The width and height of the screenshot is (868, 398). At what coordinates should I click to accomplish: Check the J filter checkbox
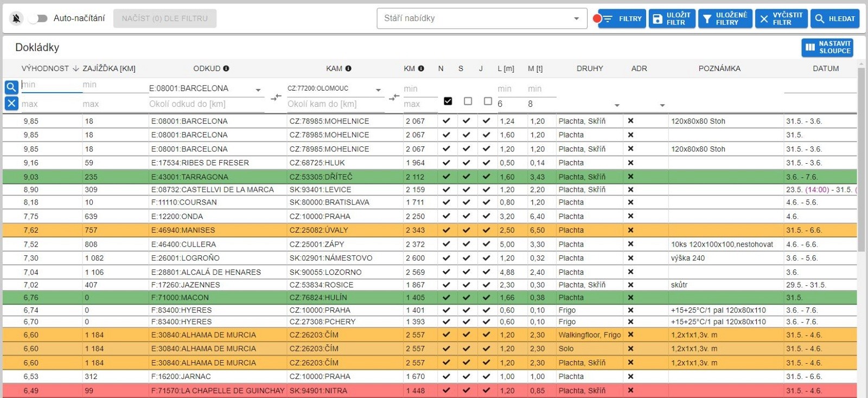tap(488, 101)
